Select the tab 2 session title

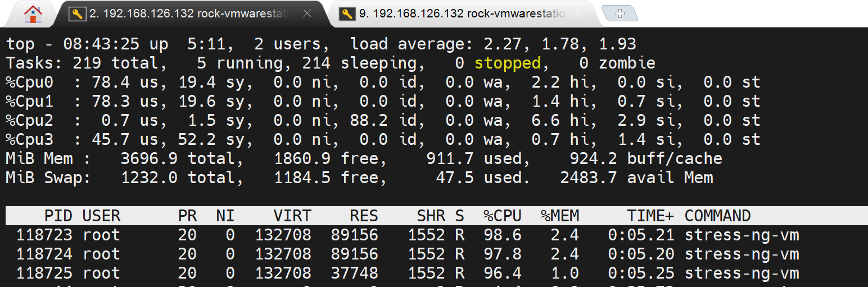(191, 14)
